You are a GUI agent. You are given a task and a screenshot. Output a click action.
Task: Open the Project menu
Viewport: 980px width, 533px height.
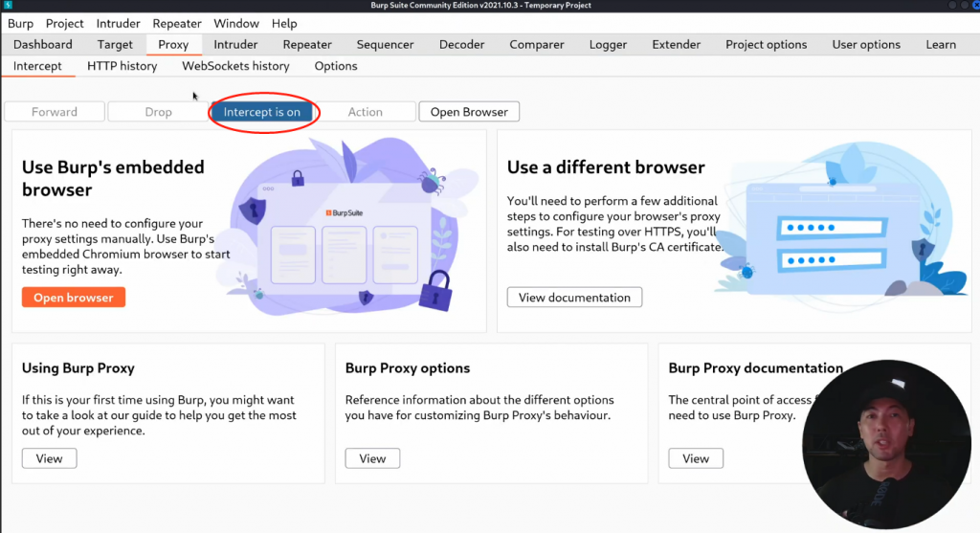click(x=64, y=23)
